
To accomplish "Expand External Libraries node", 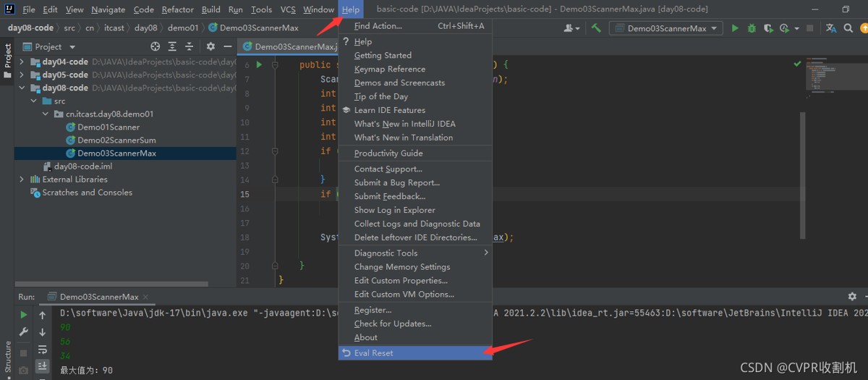I will 22,180.
